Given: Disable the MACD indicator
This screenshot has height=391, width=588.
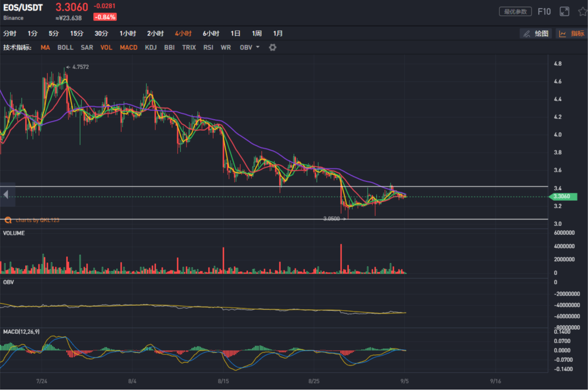Looking at the screenshot, I should tap(129, 47).
